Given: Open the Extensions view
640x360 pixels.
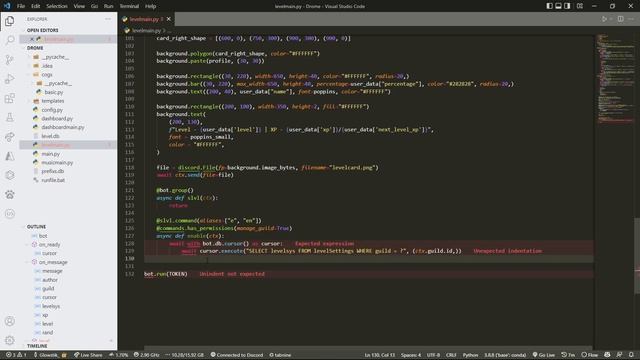Looking at the screenshot, I should [x=9, y=98].
